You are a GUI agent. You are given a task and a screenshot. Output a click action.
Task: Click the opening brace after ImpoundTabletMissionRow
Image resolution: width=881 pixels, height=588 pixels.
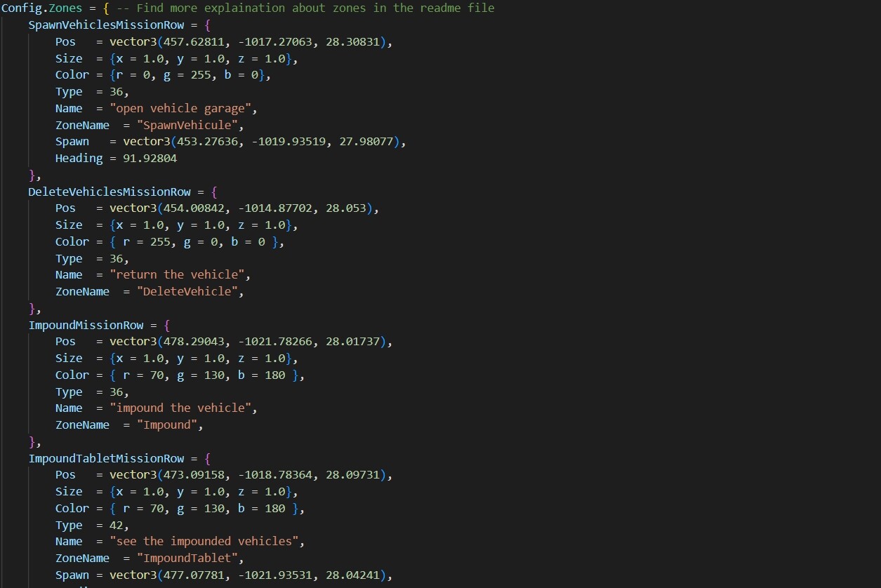click(x=207, y=458)
